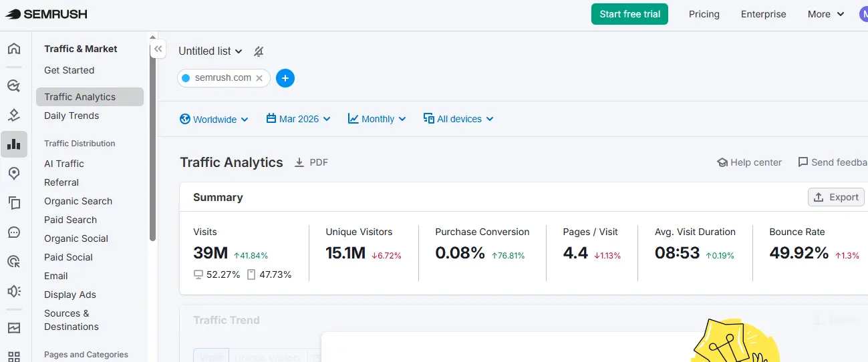Click the Traffic Analytics page heading
Viewport: 868px width, 362px height.
(231, 162)
